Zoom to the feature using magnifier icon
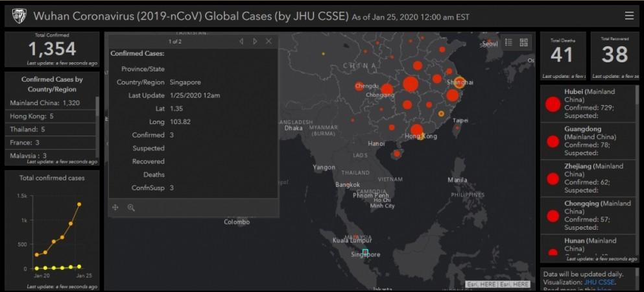This screenshot has height=292, width=644. click(131, 208)
